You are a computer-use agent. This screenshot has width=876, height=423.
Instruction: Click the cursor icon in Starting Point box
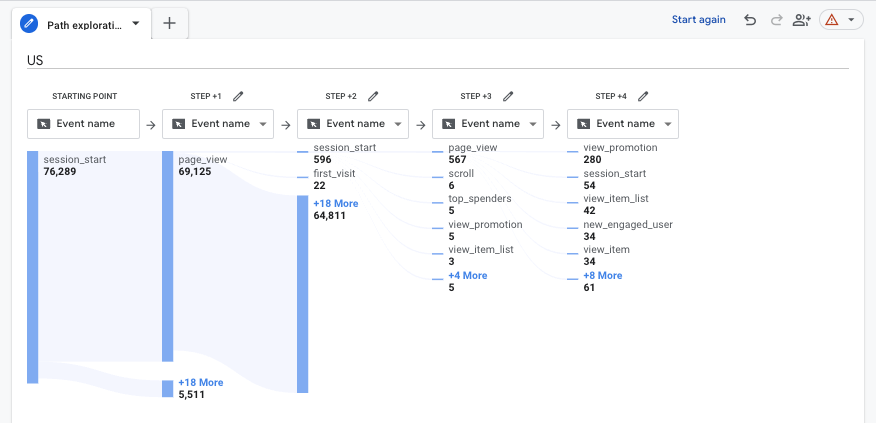[44, 124]
